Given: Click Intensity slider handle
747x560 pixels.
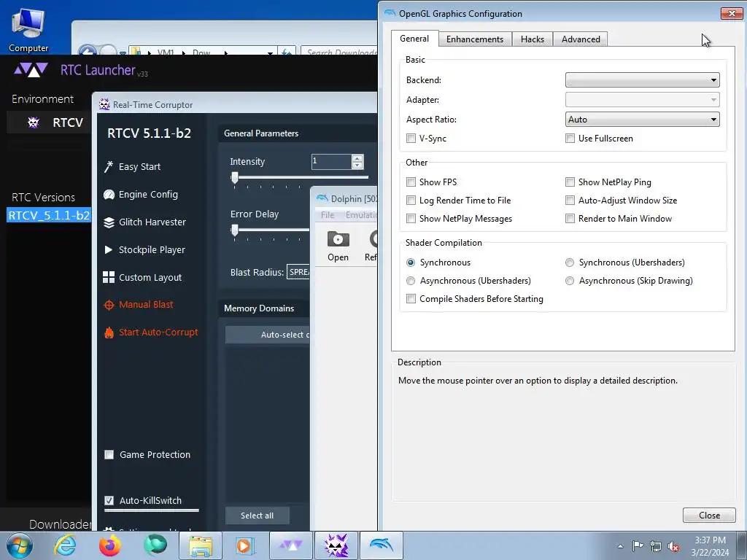Looking at the screenshot, I should pos(234,178).
